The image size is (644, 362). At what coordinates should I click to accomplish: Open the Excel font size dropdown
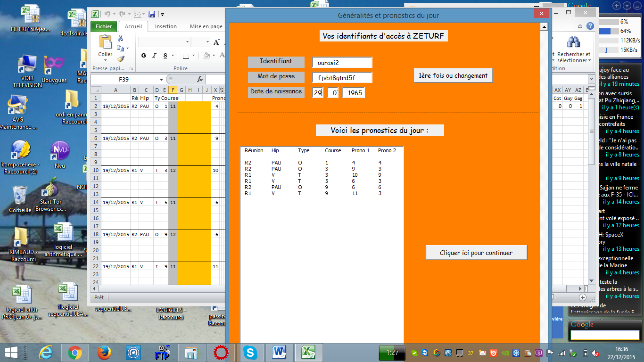click(207, 42)
